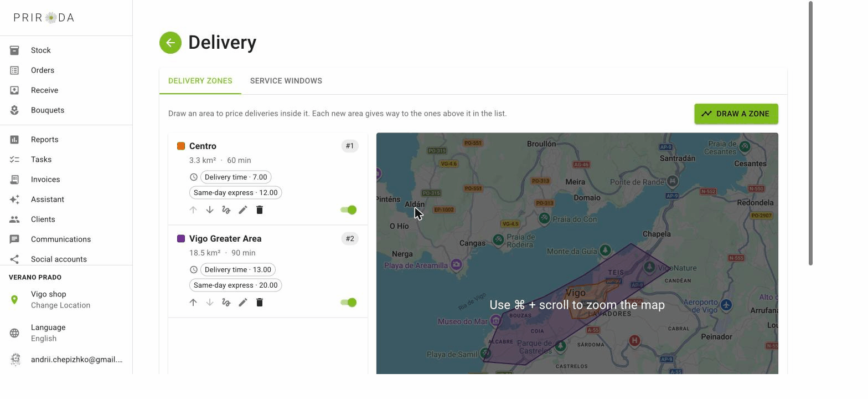This screenshot has height=399, width=868.
Task: Move Centro zone down in list
Action: click(210, 210)
